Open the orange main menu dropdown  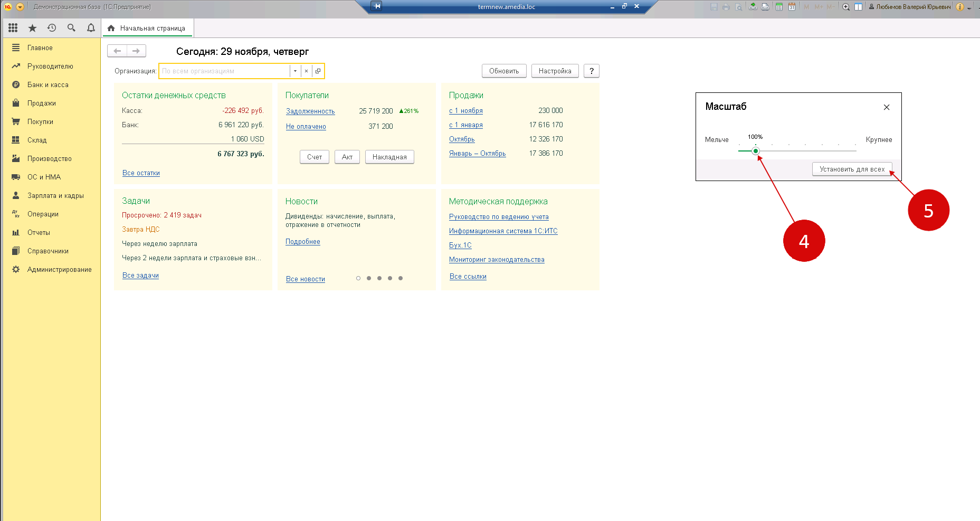(20, 7)
